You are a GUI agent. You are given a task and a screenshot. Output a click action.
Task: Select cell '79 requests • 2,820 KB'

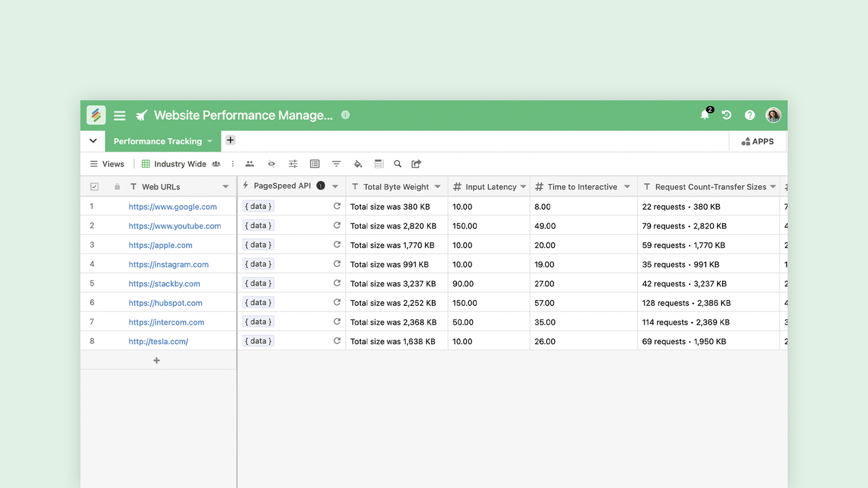pyautogui.click(x=708, y=226)
